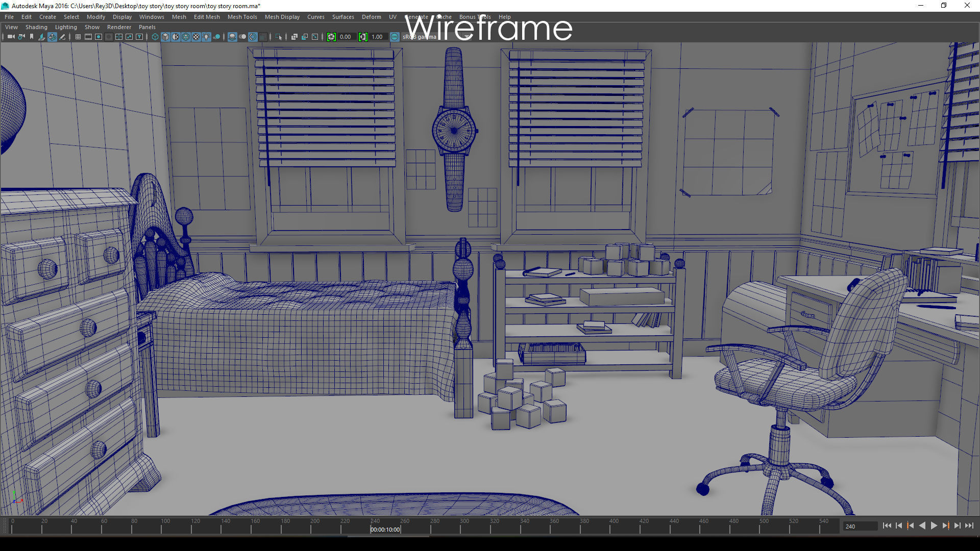This screenshot has height=551, width=980.
Task: Click the Play Backwards button
Action: point(922,525)
